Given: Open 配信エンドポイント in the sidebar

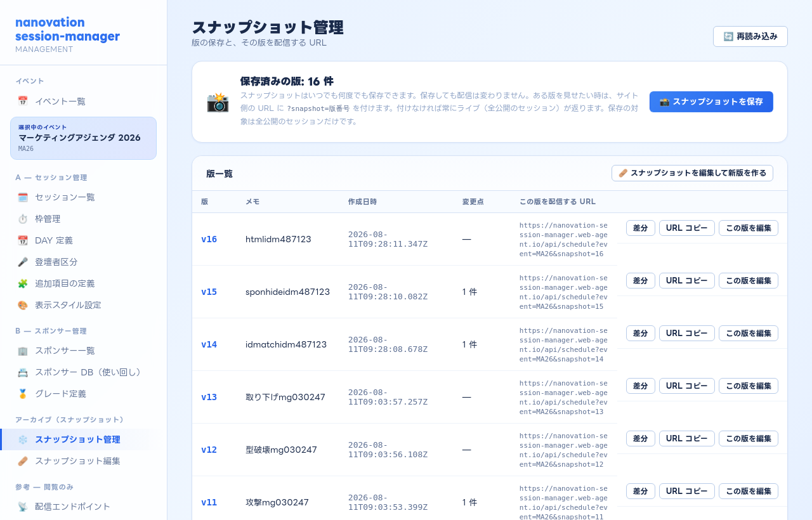Looking at the screenshot, I should click(84, 507).
